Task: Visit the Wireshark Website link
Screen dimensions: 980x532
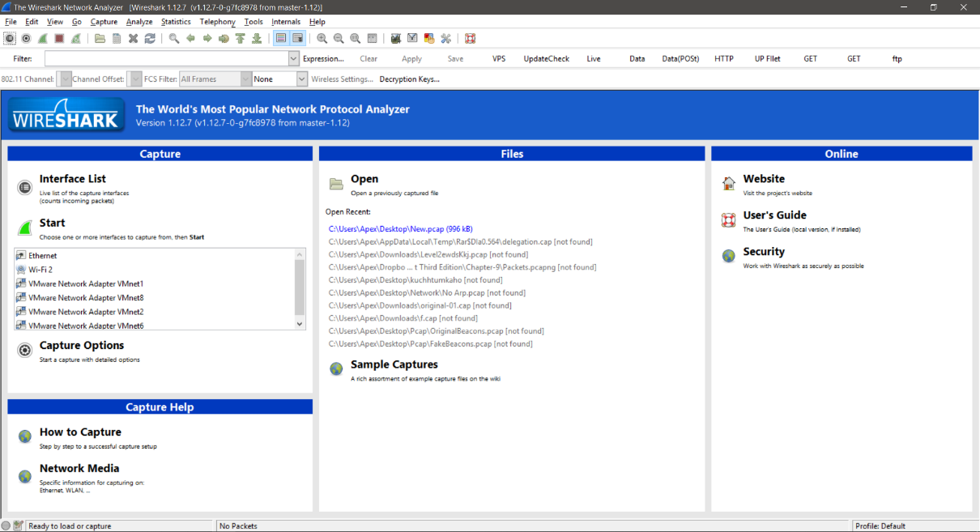Action: [x=764, y=179]
